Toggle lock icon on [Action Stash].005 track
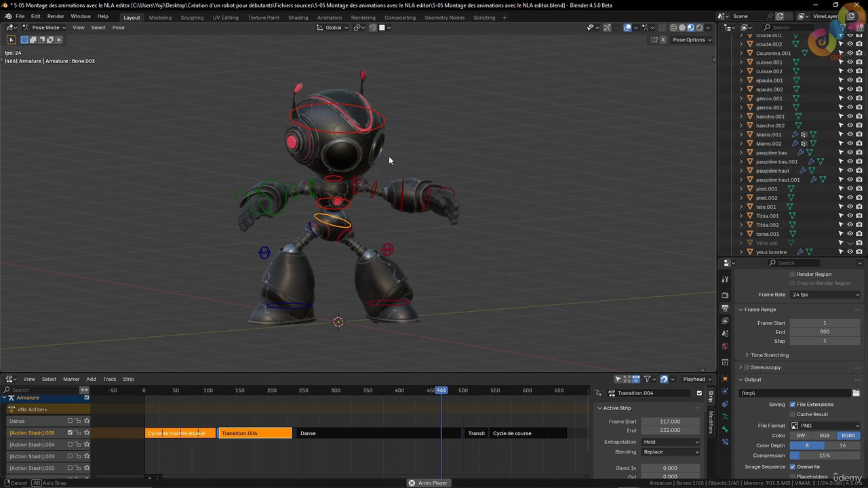 (78, 432)
